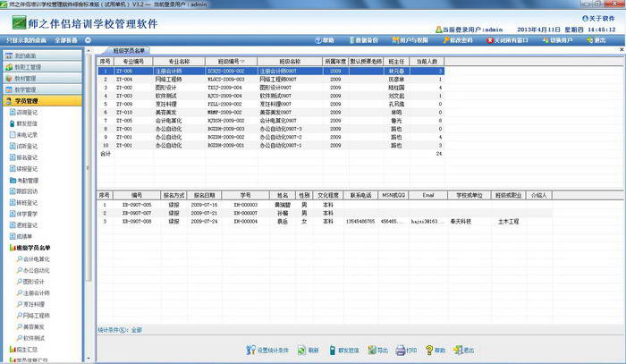Select 烹饪料理 under 班级学员名单
Viewport: 626px width, 364px height.
30,304
